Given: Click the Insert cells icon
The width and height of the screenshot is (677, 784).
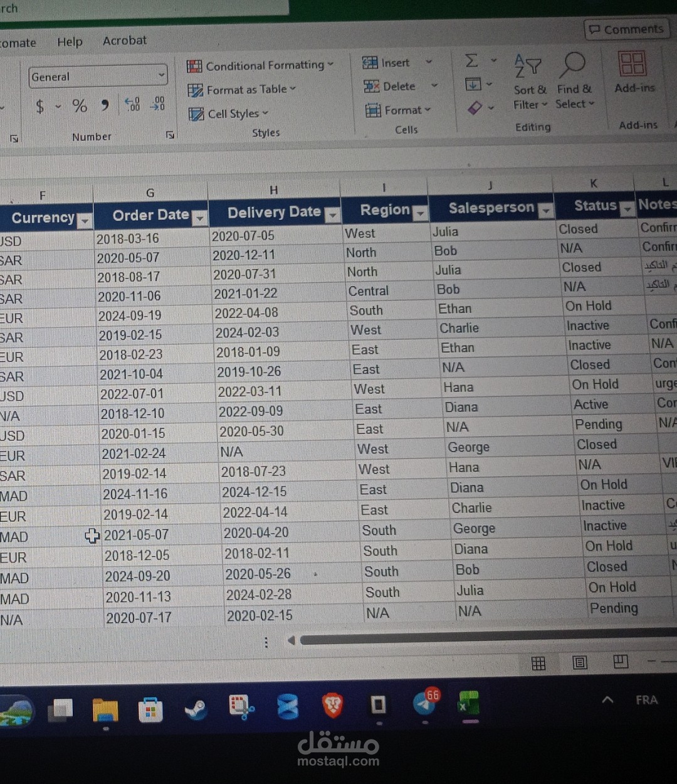Looking at the screenshot, I should pos(370,63).
